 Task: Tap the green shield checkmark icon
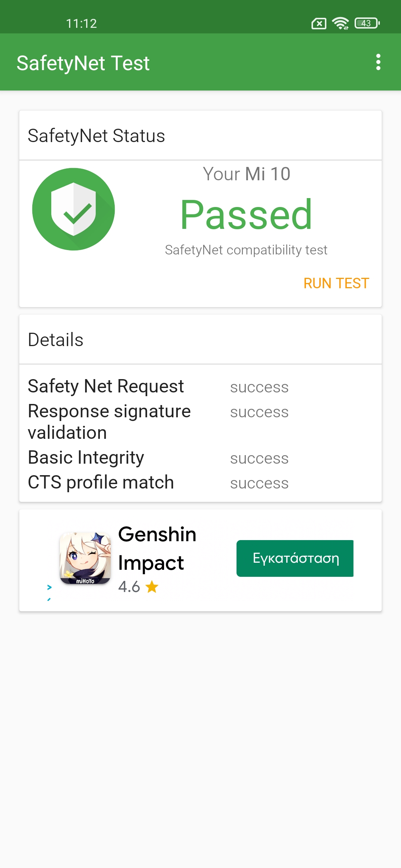click(74, 209)
